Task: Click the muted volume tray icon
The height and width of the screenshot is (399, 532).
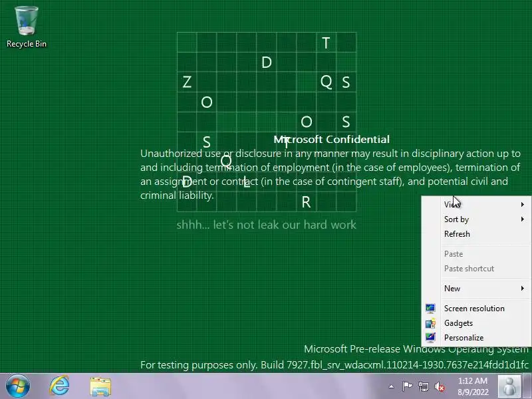Action: [x=440, y=386]
